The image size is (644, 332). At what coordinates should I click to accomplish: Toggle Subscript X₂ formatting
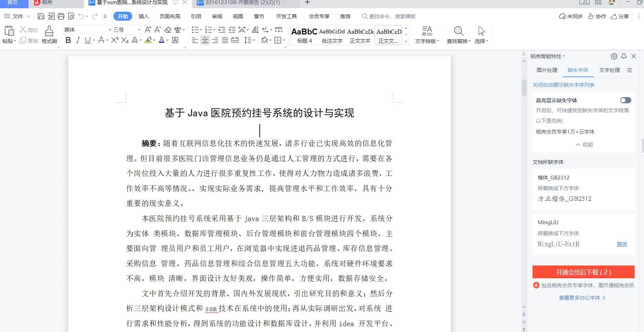(x=125, y=40)
